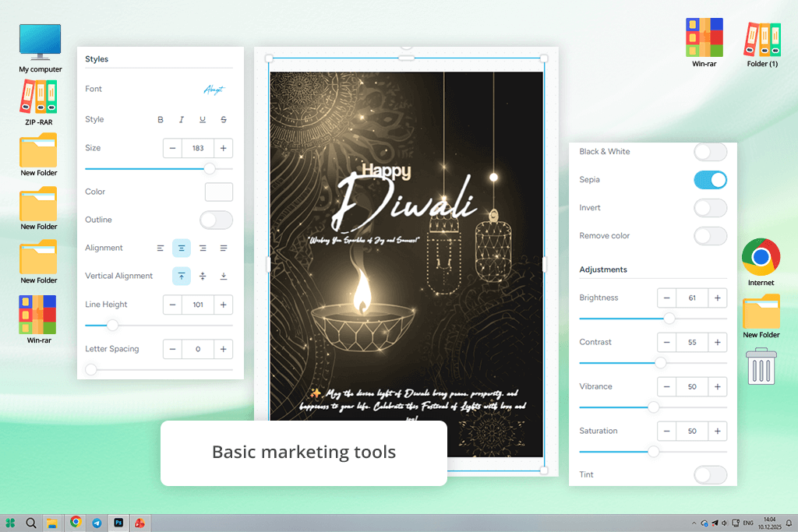Image resolution: width=798 pixels, height=532 pixels.
Task: Open Chrome from the taskbar
Action: [x=76, y=522]
